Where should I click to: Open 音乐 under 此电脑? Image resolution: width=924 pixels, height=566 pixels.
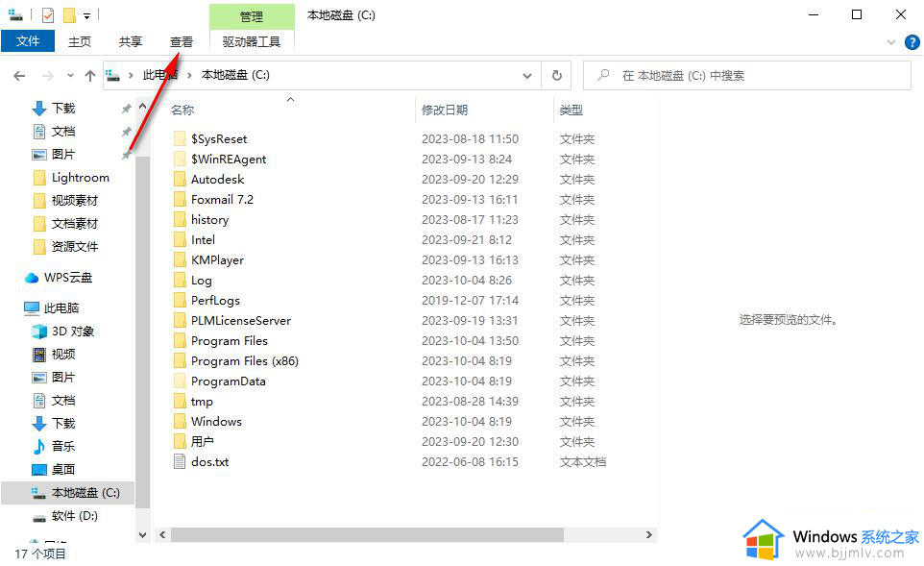pos(63,446)
